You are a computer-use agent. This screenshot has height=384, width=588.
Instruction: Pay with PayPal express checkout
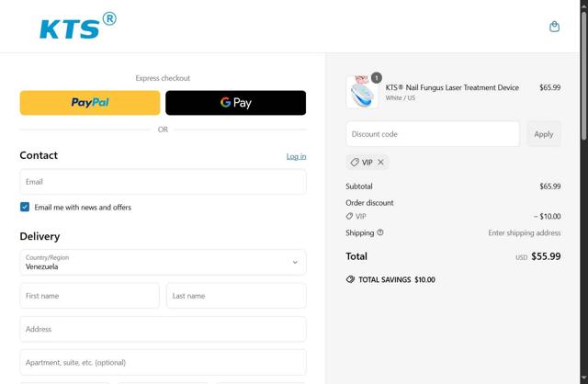click(x=89, y=103)
